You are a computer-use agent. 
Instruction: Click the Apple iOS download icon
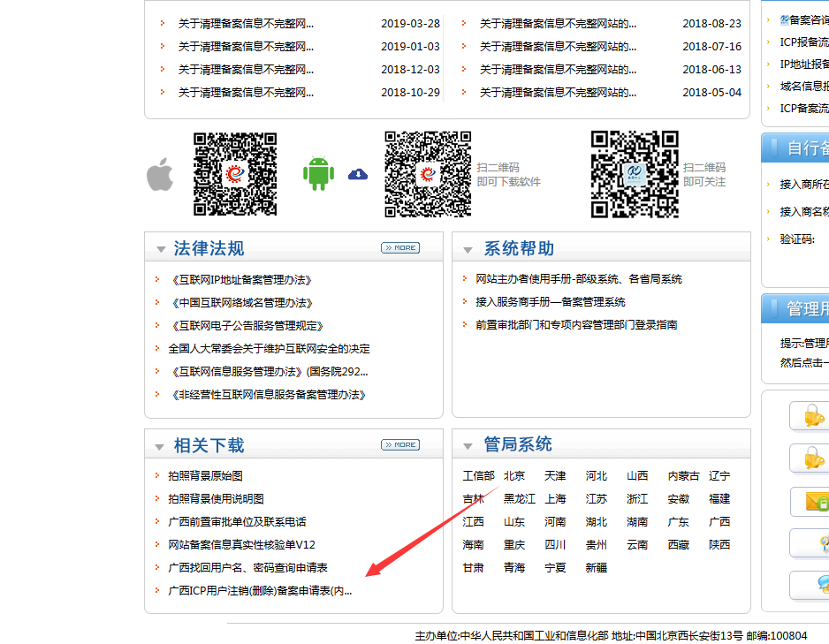[160, 175]
